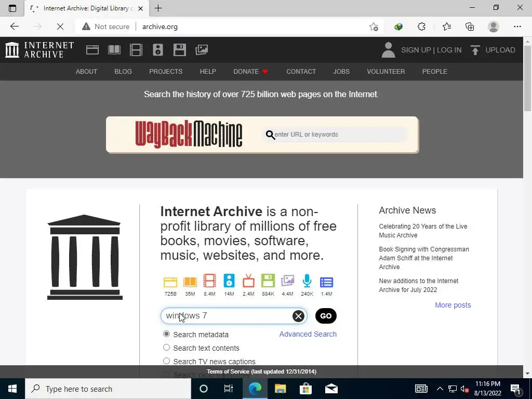Viewport: 532px width, 399px height.
Task: Open the tab actions menu icon
Action: (12, 8)
